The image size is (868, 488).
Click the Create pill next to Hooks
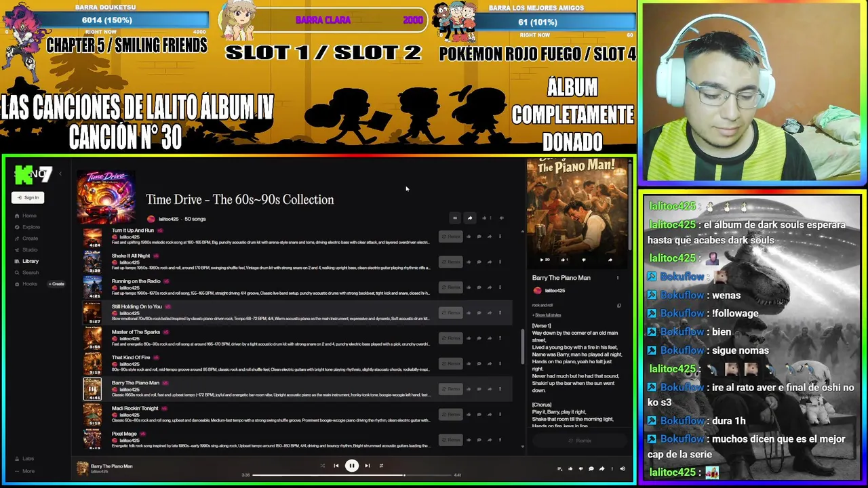click(x=56, y=284)
